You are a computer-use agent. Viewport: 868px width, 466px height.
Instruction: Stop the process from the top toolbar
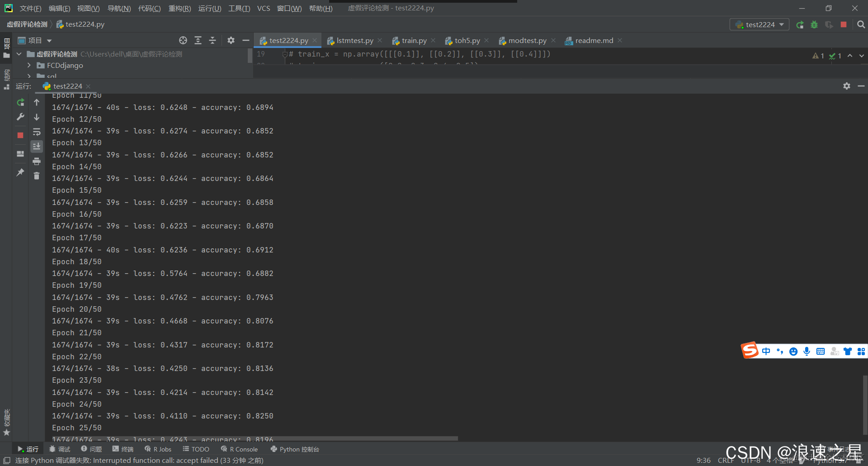tap(844, 24)
